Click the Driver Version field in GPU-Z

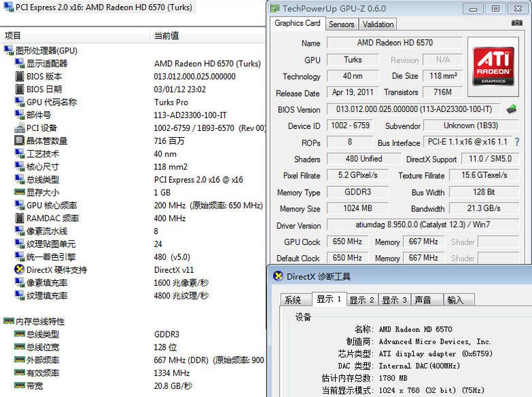pyautogui.click(x=423, y=224)
